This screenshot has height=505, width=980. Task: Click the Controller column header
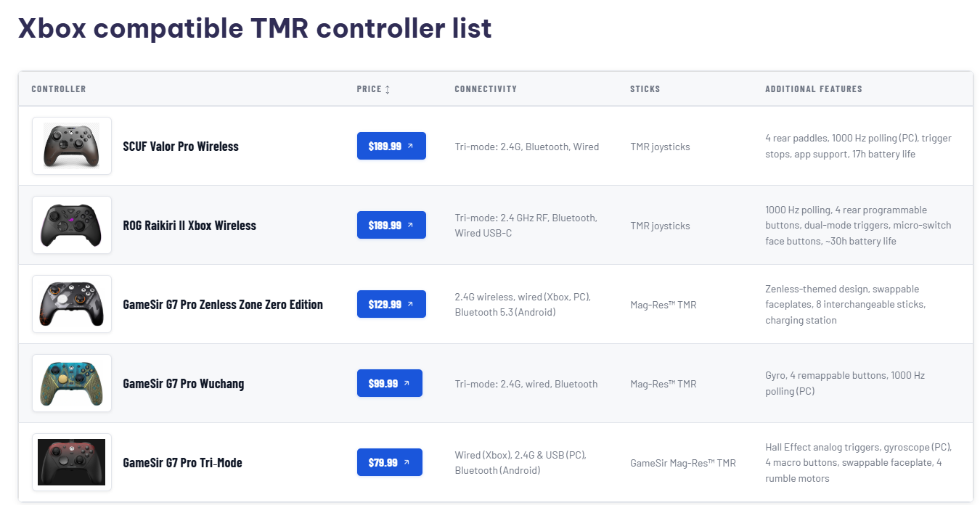(59, 89)
